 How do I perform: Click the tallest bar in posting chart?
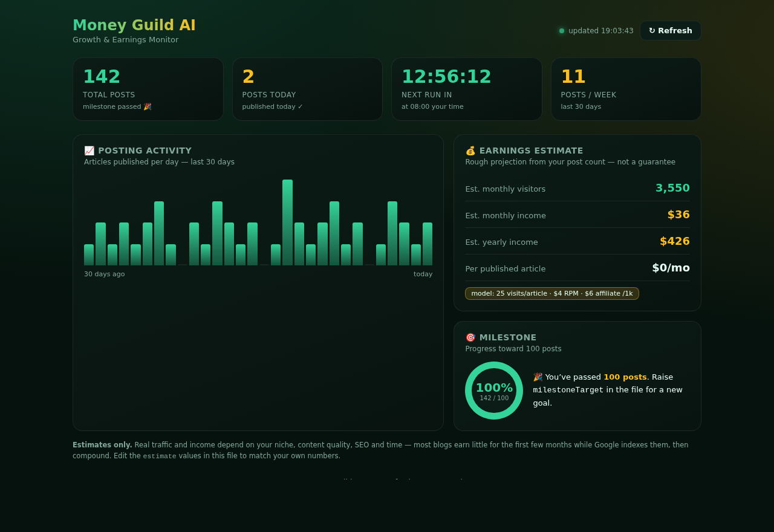287,222
